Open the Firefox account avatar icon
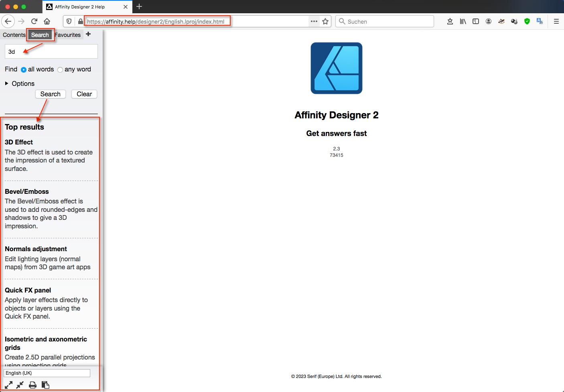Image resolution: width=564 pixels, height=392 pixels. click(489, 21)
